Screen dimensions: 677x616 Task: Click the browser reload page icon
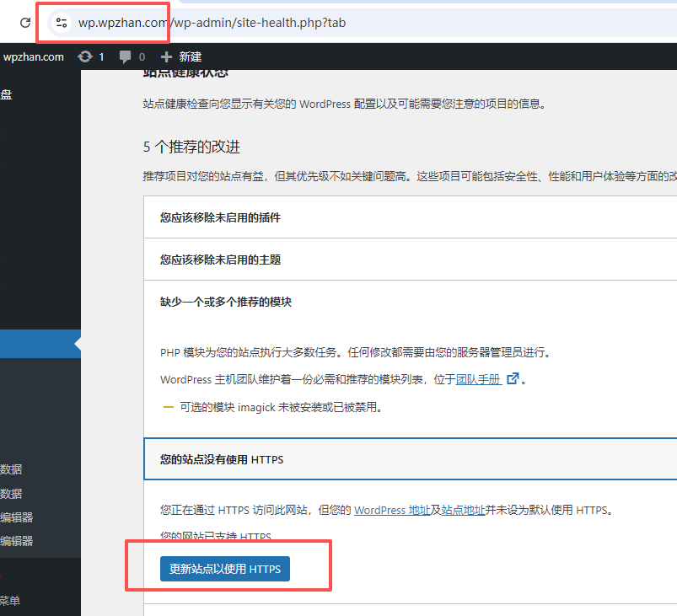point(26,23)
